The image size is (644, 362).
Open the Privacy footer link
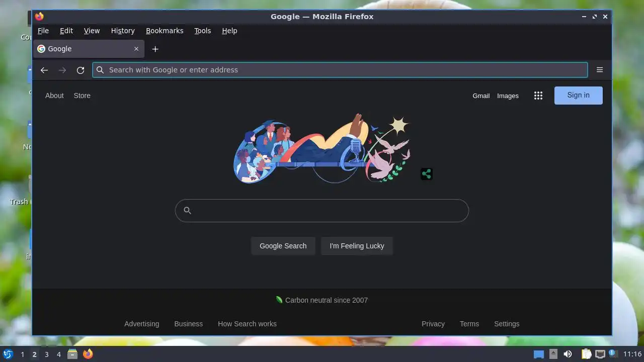pyautogui.click(x=433, y=324)
